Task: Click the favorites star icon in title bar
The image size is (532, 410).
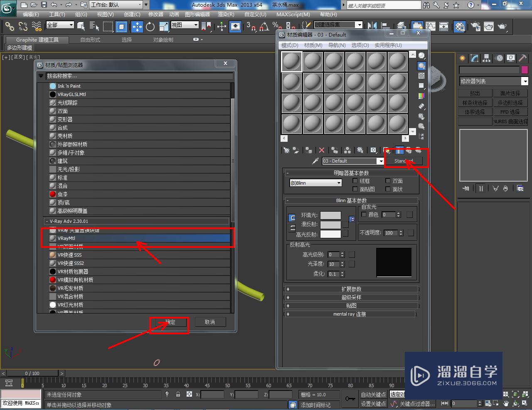Action: click(456, 5)
